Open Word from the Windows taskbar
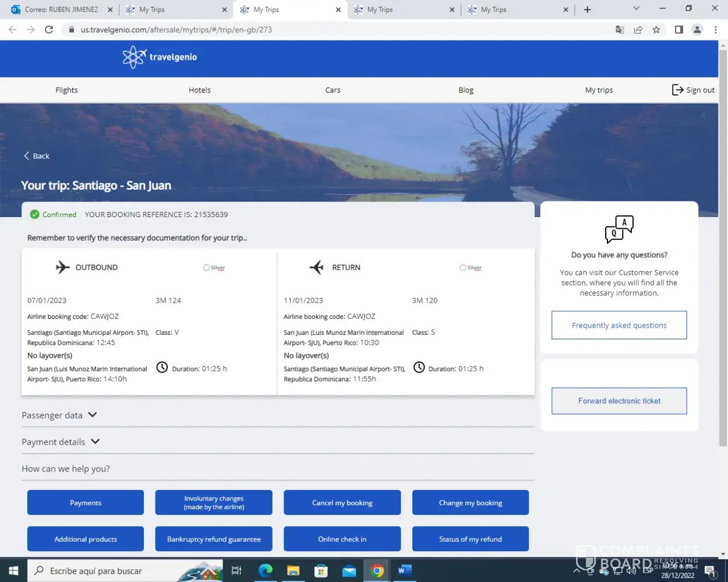728x582 pixels. coord(405,571)
